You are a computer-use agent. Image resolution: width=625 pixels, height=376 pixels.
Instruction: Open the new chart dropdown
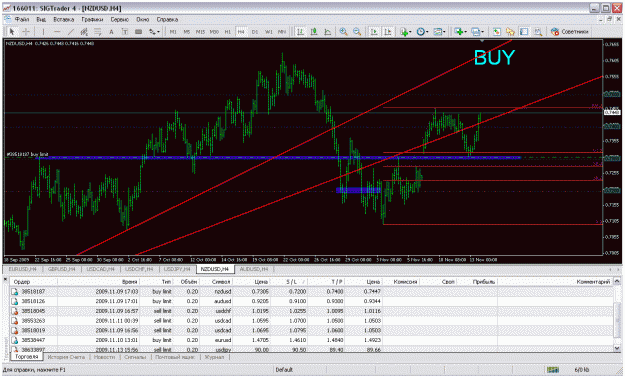click(460, 31)
